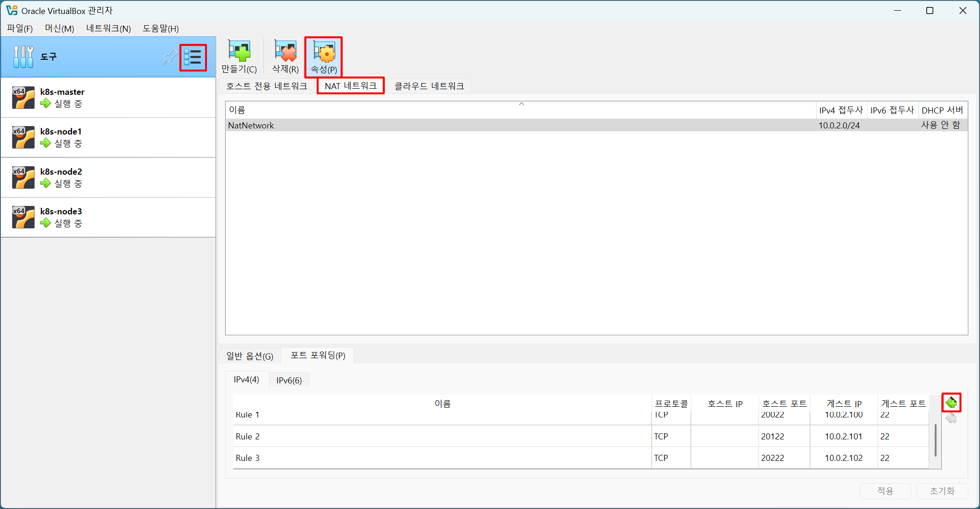Select the k8s-master virtual machine name
The height and width of the screenshot is (509, 980).
62,92
